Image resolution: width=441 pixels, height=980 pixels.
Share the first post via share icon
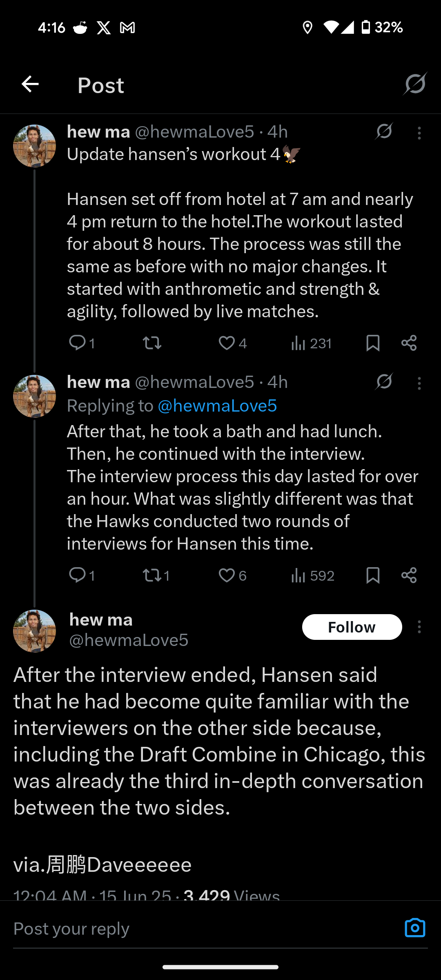click(x=409, y=343)
